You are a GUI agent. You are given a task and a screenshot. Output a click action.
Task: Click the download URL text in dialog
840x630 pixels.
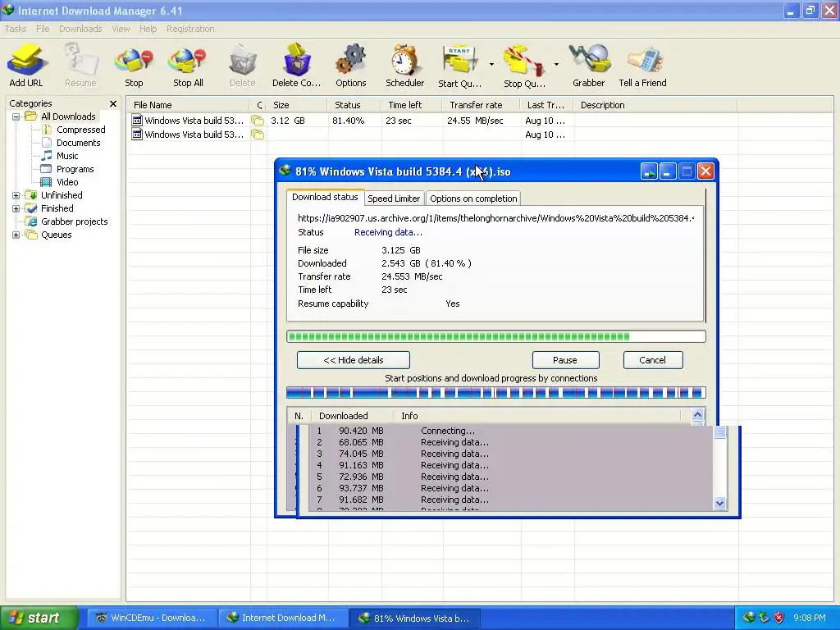pos(495,218)
